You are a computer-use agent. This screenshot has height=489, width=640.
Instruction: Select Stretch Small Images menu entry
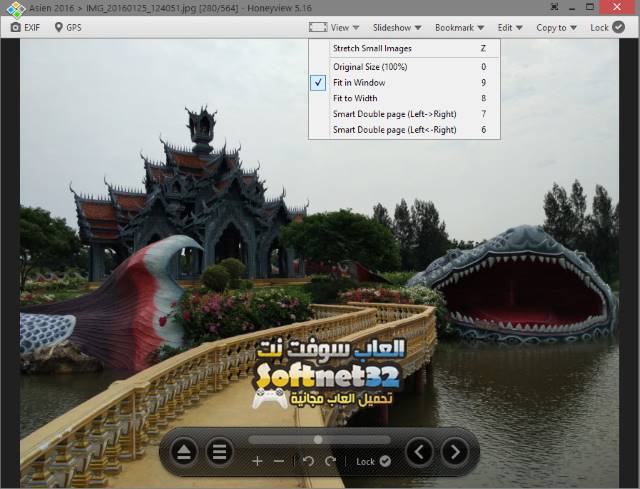point(404,48)
